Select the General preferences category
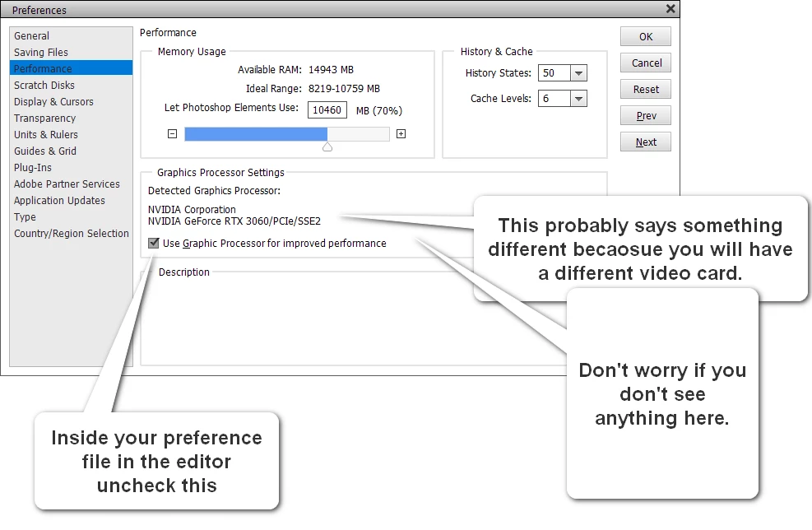 (71, 35)
